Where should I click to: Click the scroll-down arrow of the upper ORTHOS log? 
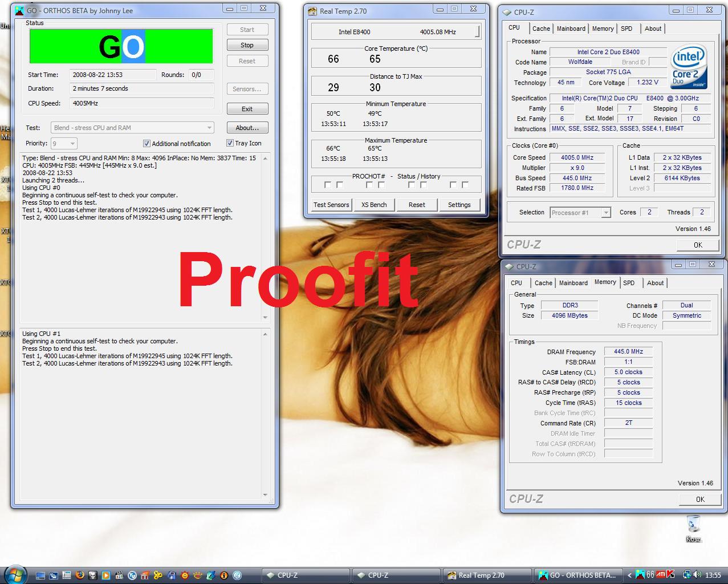[x=265, y=318]
